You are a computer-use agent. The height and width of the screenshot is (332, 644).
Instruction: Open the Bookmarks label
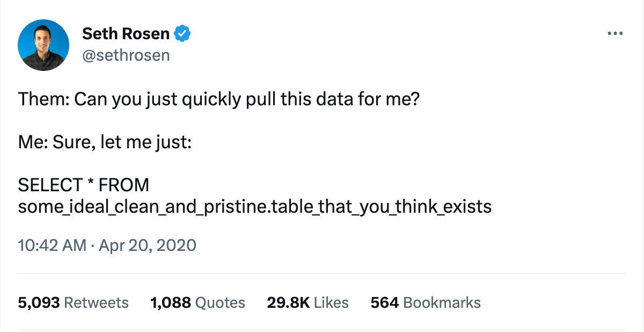[x=442, y=302]
